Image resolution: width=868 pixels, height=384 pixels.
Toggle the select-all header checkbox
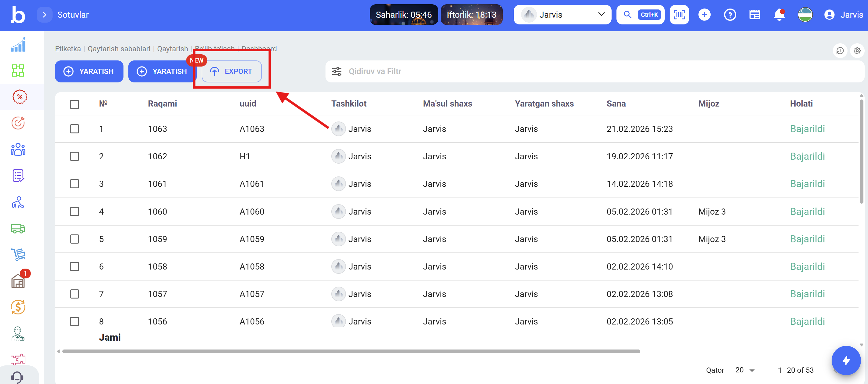click(75, 104)
